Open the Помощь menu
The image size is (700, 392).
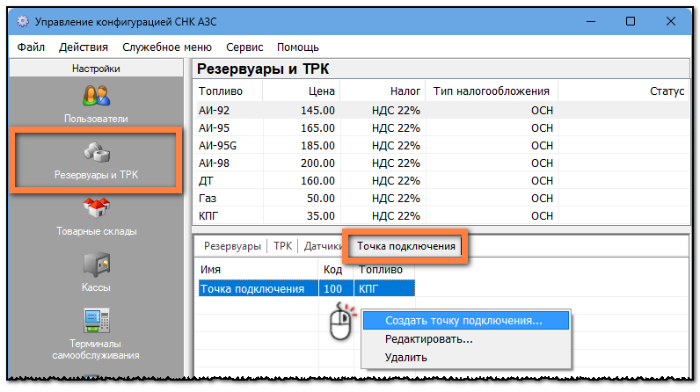(x=298, y=47)
